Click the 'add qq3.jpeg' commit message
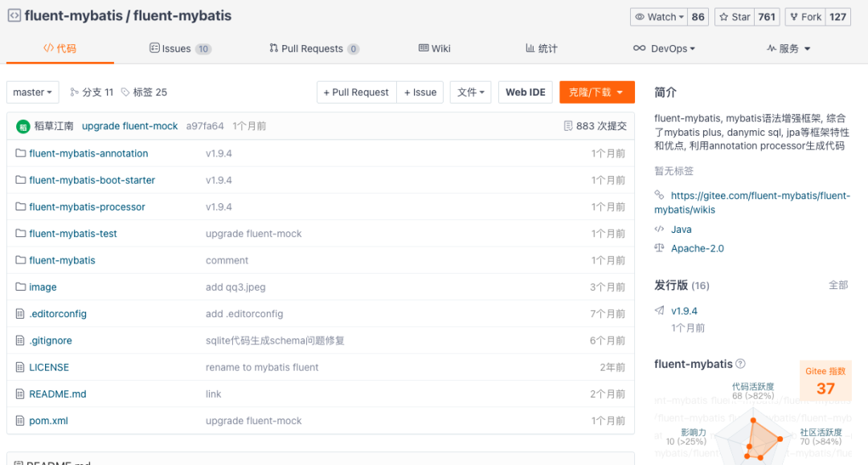This screenshot has width=868, height=465. [235, 287]
